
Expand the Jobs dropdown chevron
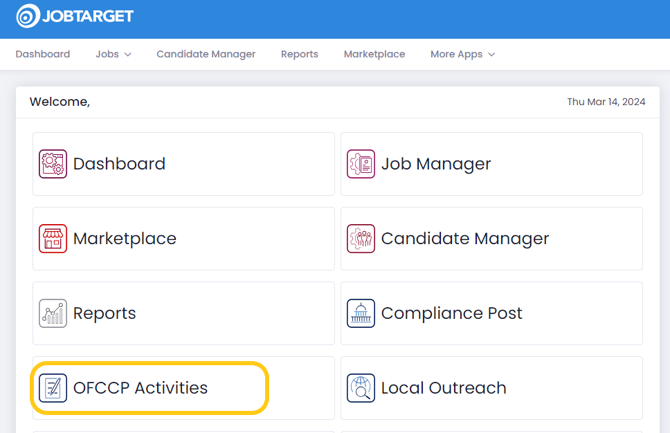tap(128, 55)
